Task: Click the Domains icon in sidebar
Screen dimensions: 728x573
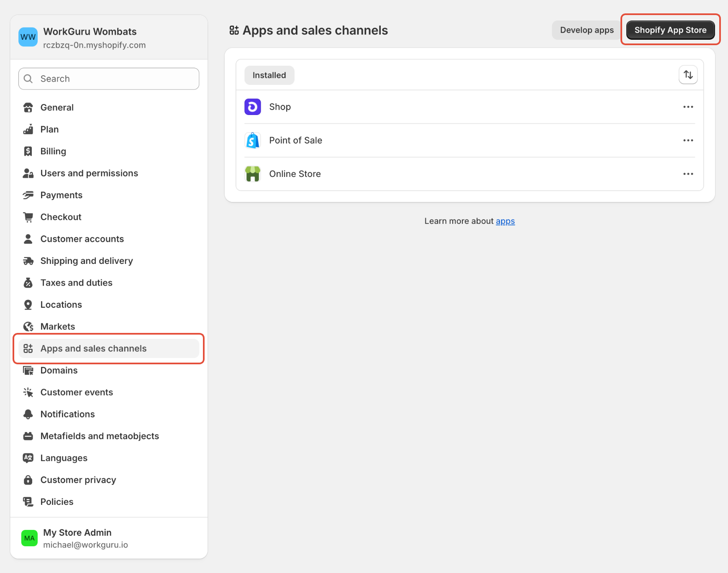Action: [x=28, y=371]
